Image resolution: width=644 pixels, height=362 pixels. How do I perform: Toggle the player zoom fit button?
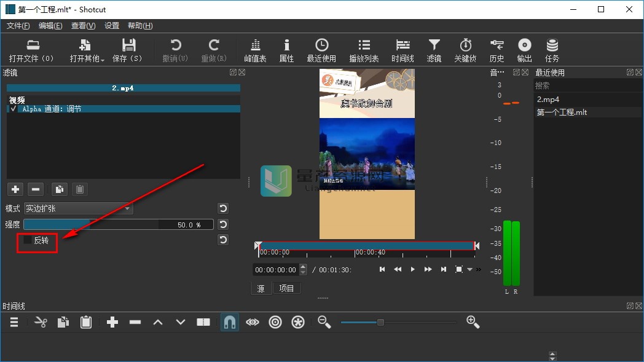coord(459,270)
